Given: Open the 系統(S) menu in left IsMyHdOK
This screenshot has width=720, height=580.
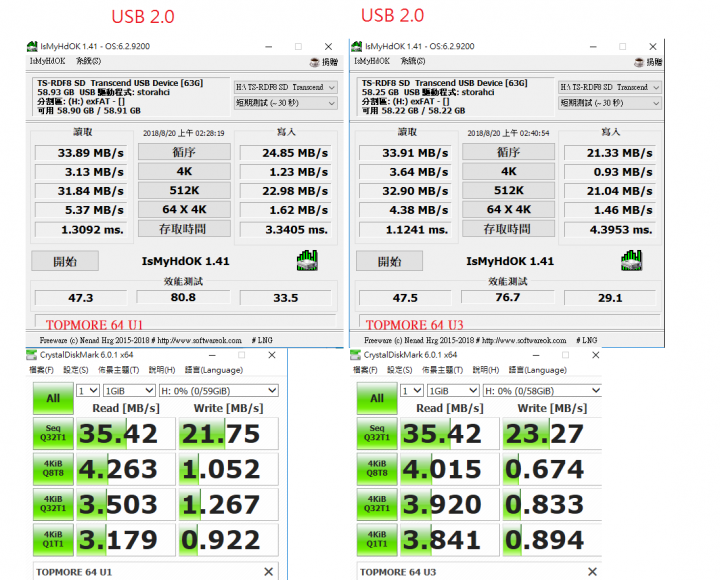Looking at the screenshot, I should [88, 61].
